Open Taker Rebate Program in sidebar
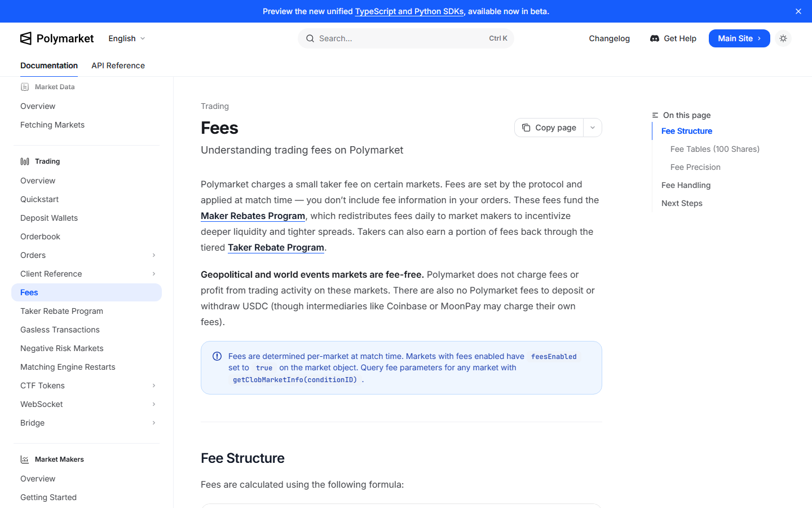The width and height of the screenshot is (812, 508). [61, 311]
